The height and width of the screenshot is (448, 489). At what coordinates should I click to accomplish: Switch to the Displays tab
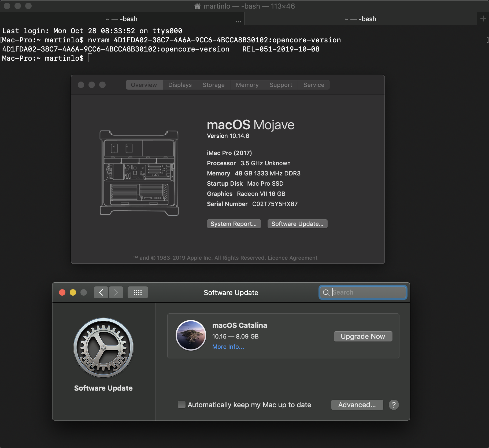180,85
